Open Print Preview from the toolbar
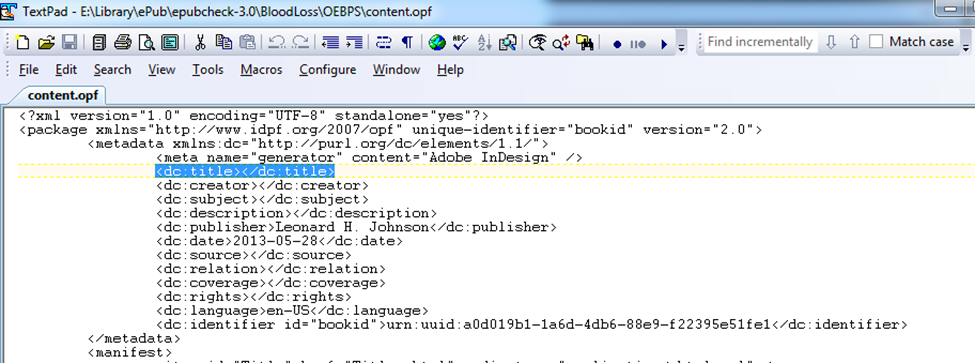The height and width of the screenshot is (363, 975). coord(146,42)
